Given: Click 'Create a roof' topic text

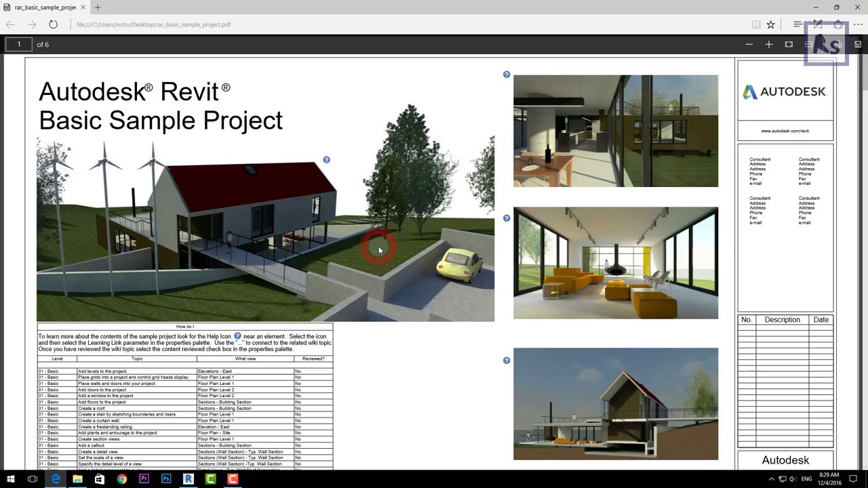Looking at the screenshot, I should (92, 409).
